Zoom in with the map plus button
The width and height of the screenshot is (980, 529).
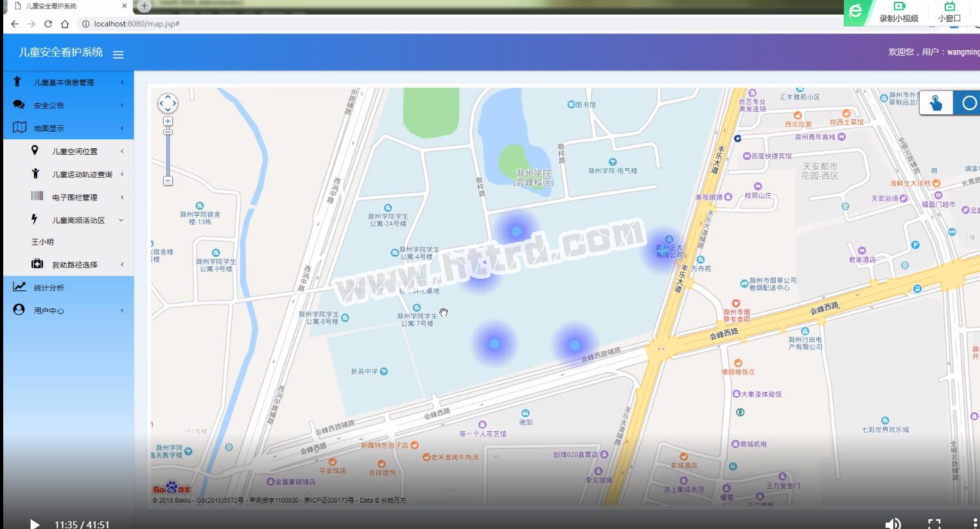tap(168, 121)
